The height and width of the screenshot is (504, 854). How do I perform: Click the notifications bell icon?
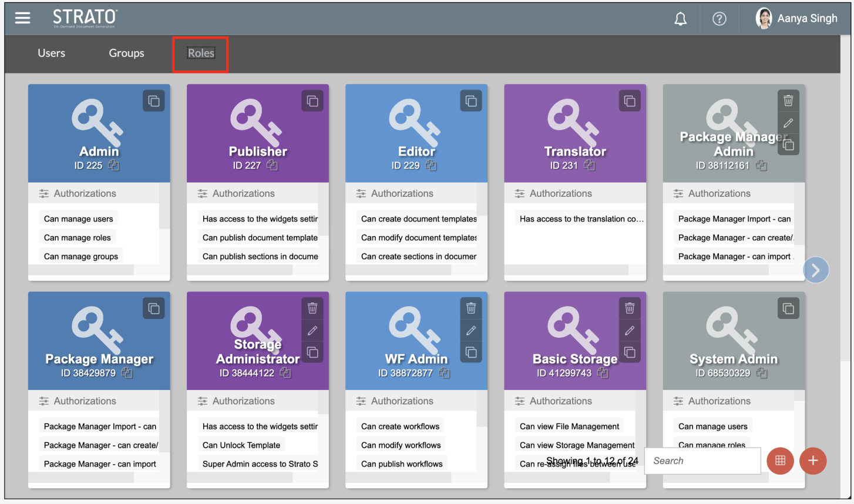[x=680, y=19]
